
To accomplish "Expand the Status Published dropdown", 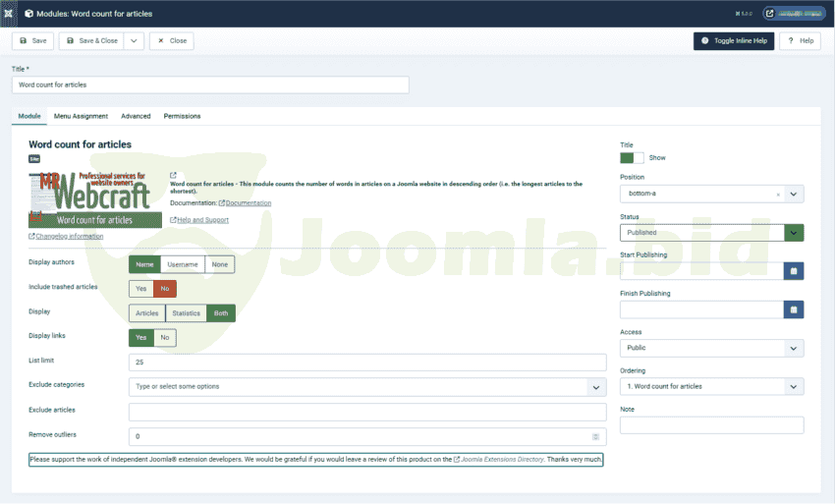I will (x=794, y=233).
